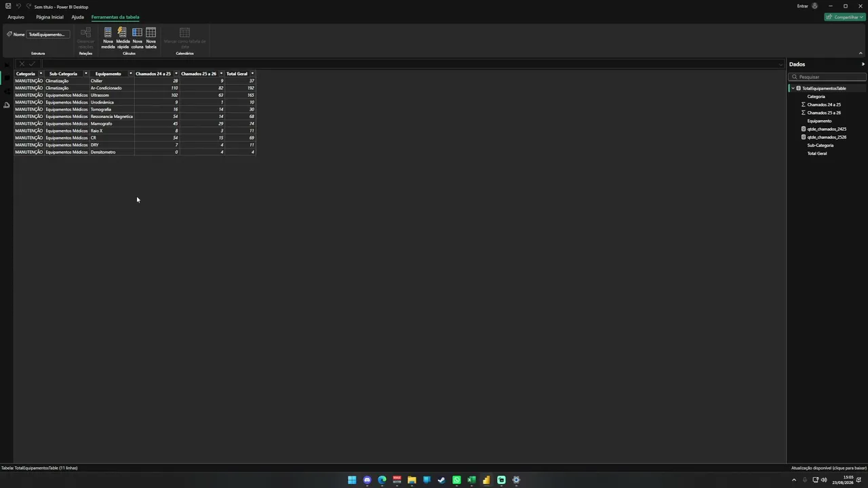Viewport: 868px width, 488px height.
Task: Select the Categoria field in Dados
Action: pyautogui.click(x=816, y=96)
